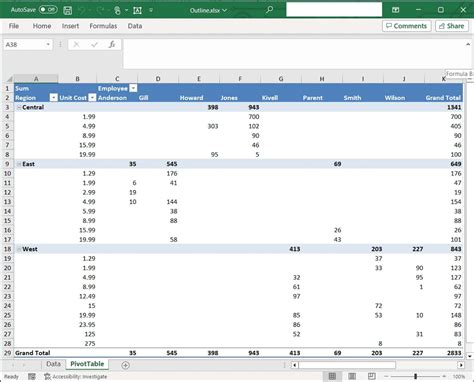
Task: Click the Grand Total column heading cell
Action: (444, 98)
